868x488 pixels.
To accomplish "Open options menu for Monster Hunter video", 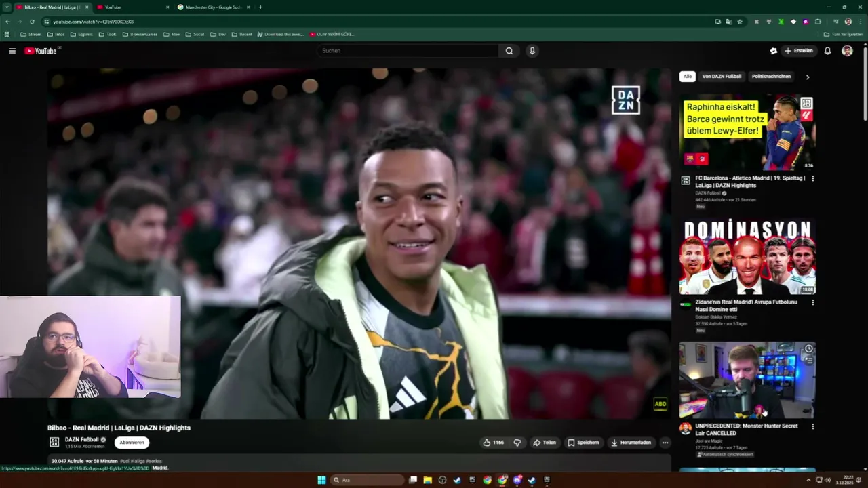I will point(812,426).
